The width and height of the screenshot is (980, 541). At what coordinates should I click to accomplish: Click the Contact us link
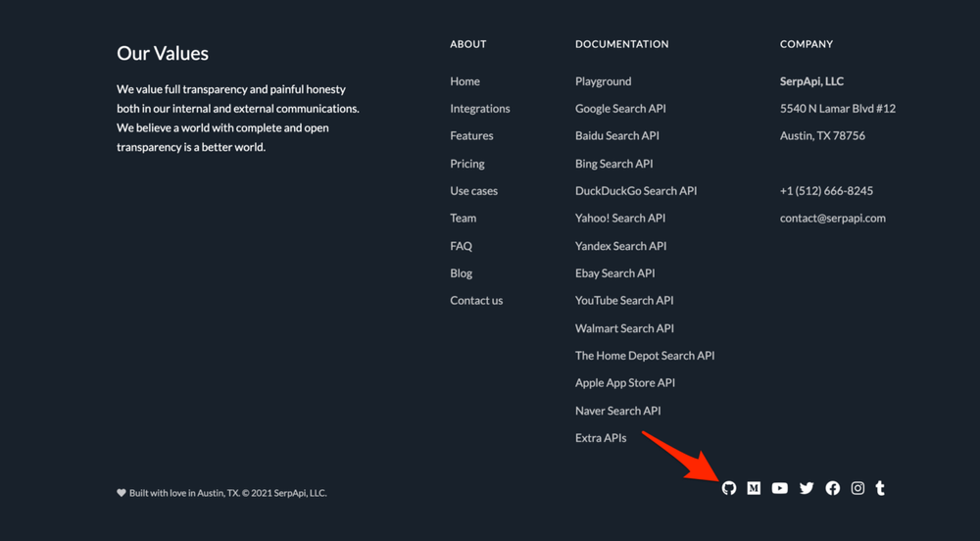[476, 301]
